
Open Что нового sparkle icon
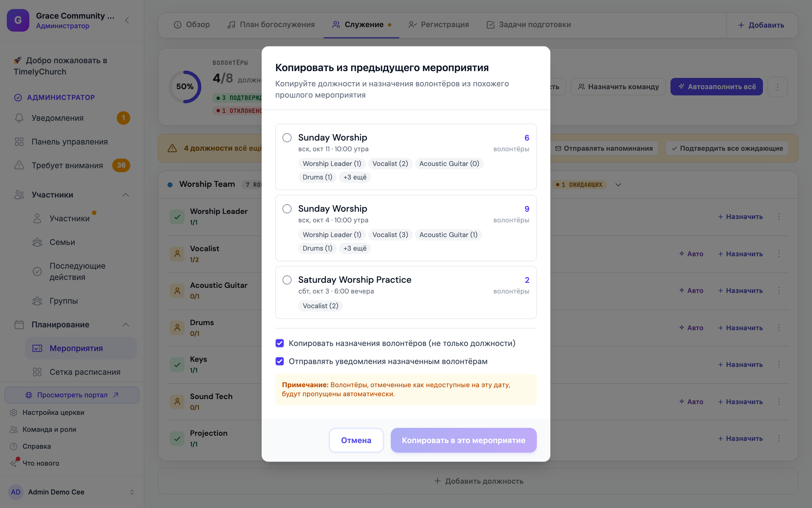click(14, 463)
